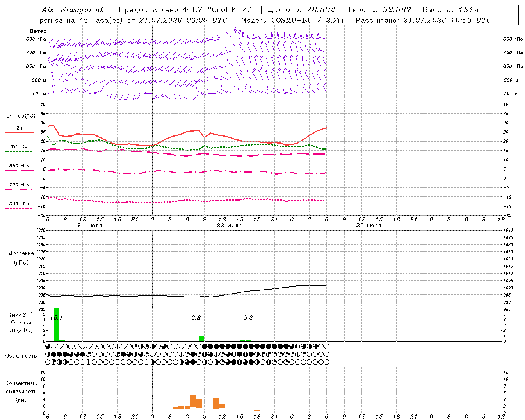Select the 500 гПа temperature legend entry
The height and width of the screenshot is (420, 525).
(19, 206)
